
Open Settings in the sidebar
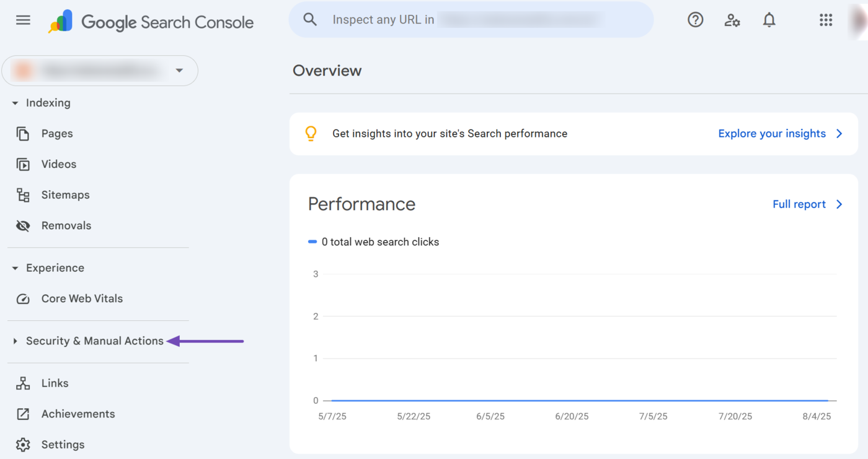click(x=63, y=445)
